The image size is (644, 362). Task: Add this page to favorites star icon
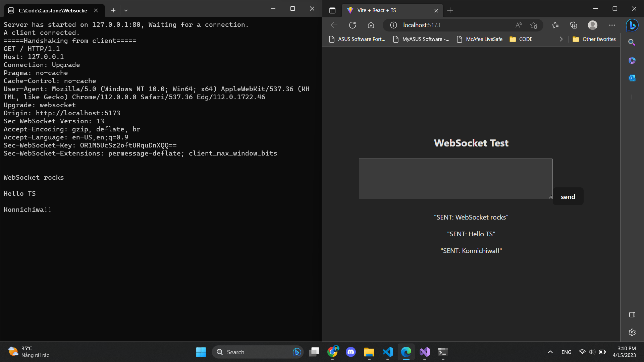534,25
